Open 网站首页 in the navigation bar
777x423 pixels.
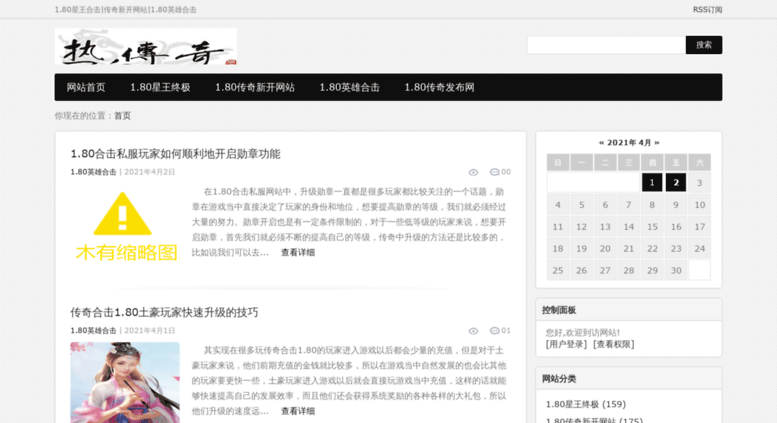point(86,87)
